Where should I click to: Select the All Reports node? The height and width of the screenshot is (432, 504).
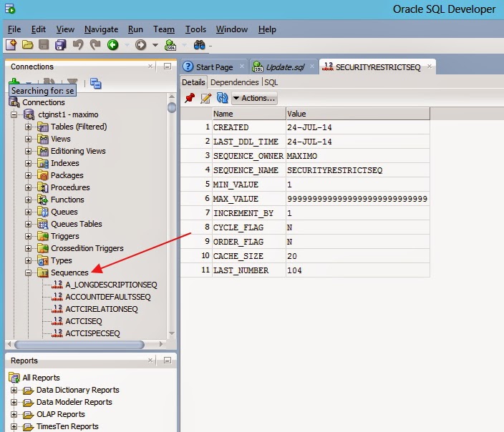coord(41,378)
